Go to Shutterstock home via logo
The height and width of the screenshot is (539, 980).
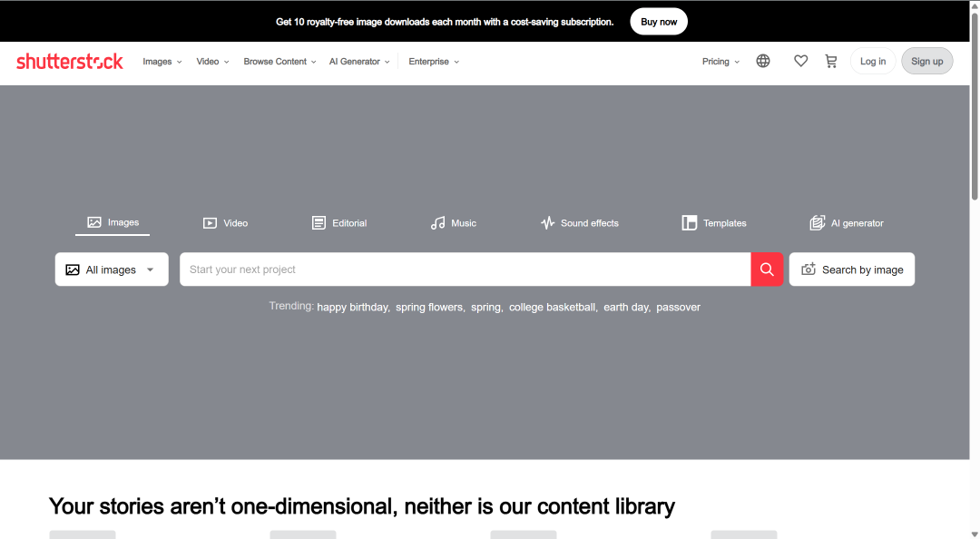coord(69,62)
